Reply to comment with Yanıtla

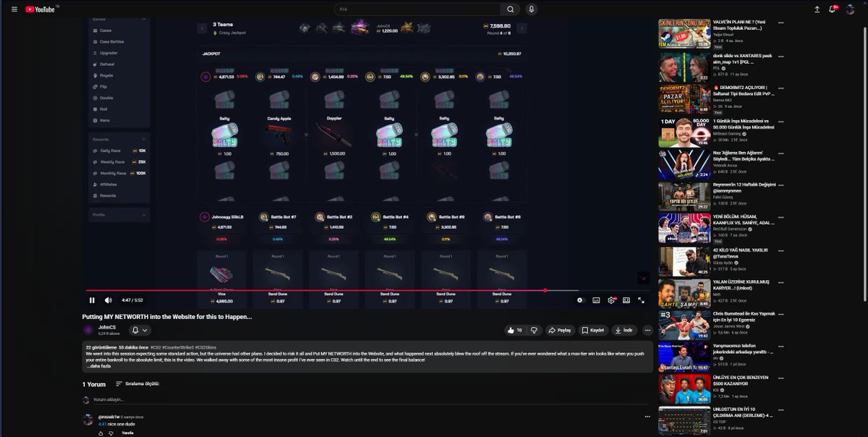[127, 433]
